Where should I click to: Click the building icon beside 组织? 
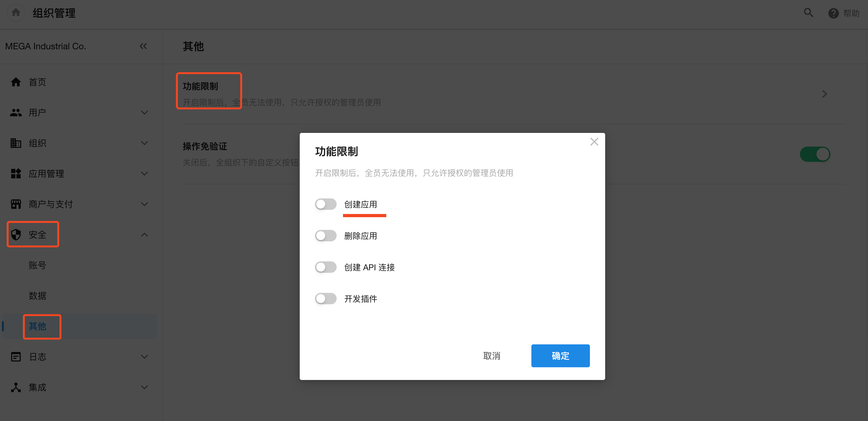[x=16, y=143]
